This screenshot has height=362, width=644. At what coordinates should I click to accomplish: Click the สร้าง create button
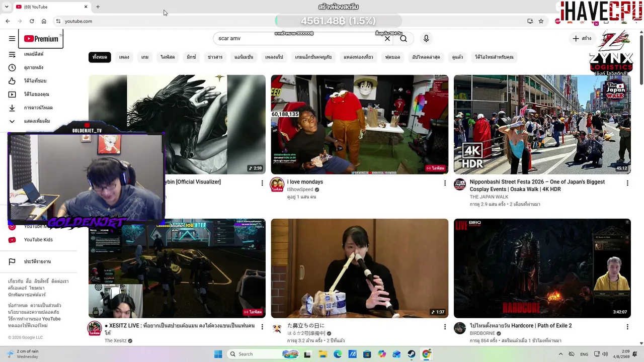click(x=582, y=39)
